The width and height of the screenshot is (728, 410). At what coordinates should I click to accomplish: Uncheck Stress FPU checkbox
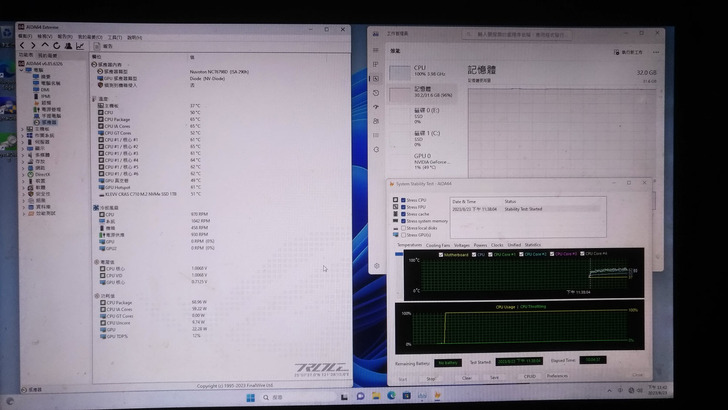(x=403, y=207)
